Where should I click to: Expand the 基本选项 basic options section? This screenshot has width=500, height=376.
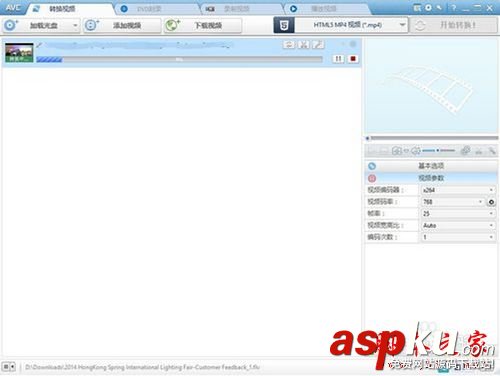(x=431, y=166)
